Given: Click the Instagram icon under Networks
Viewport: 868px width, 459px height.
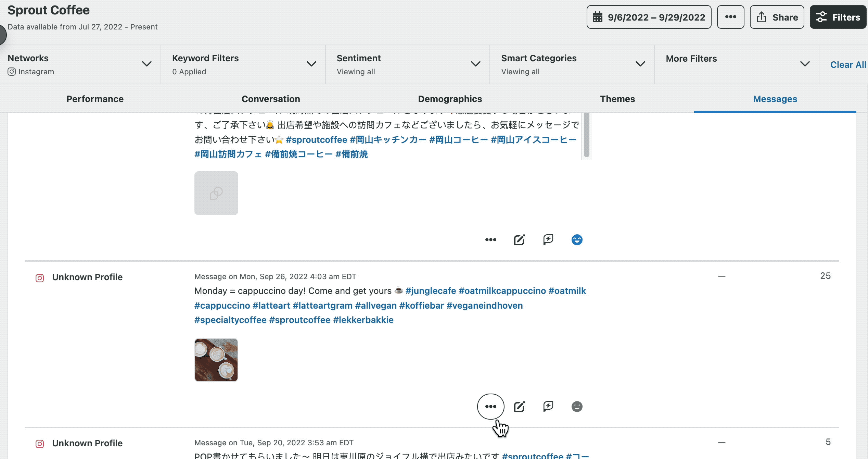Looking at the screenshot, I should point(12,72).
